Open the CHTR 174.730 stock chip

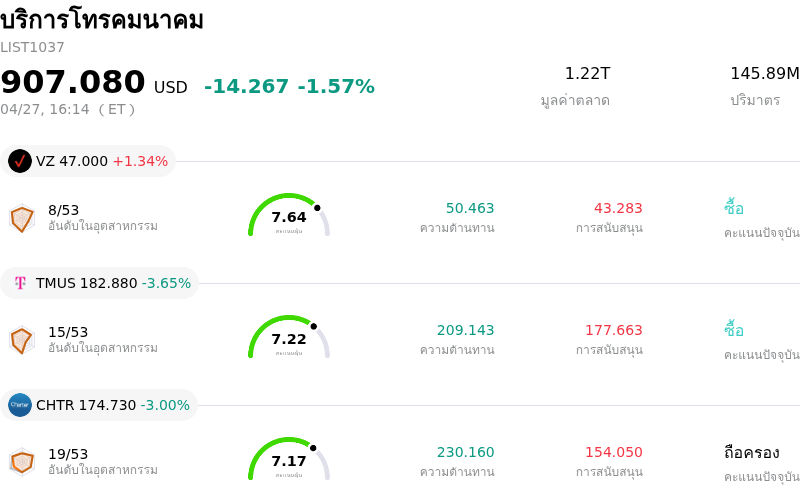click(x=100, y=405)
